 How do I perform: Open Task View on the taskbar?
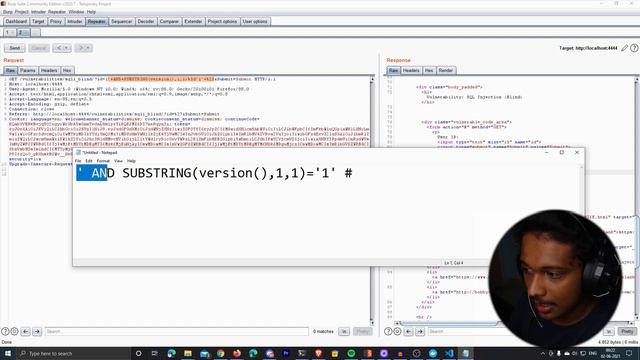tap(155, 353)
